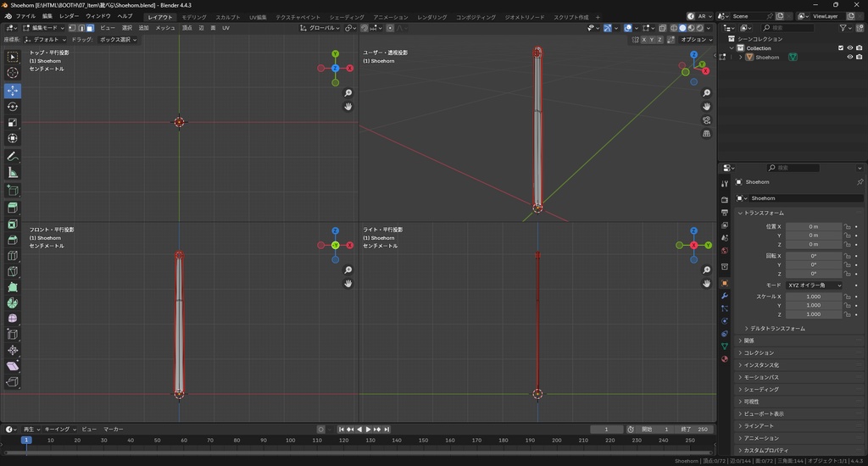Open the オプション dropdown
868x466 pixels.
click(696, 40)
